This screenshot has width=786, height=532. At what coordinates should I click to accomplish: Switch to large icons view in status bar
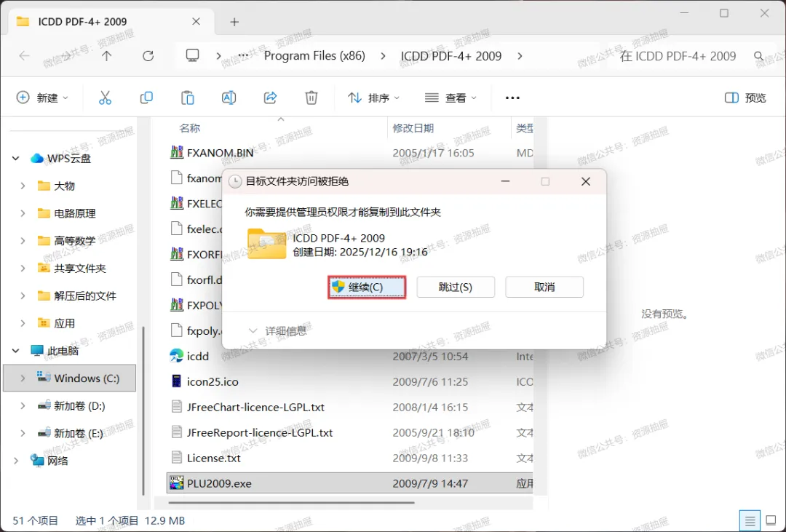pos(771,521)
